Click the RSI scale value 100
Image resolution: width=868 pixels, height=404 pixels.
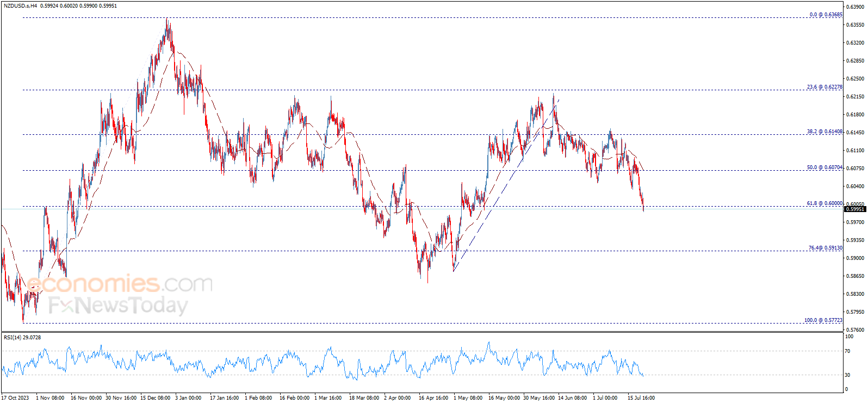click(848, 337)
